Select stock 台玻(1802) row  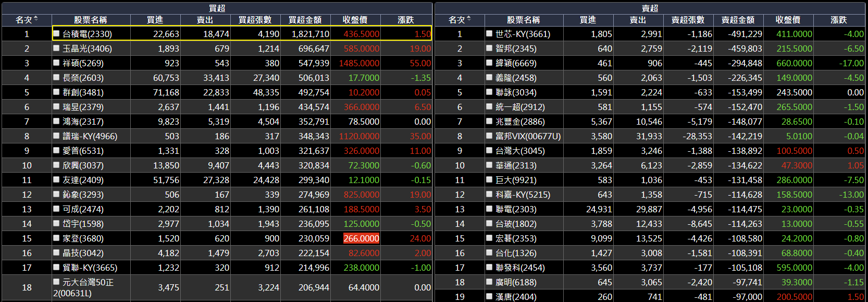[650, 224]
